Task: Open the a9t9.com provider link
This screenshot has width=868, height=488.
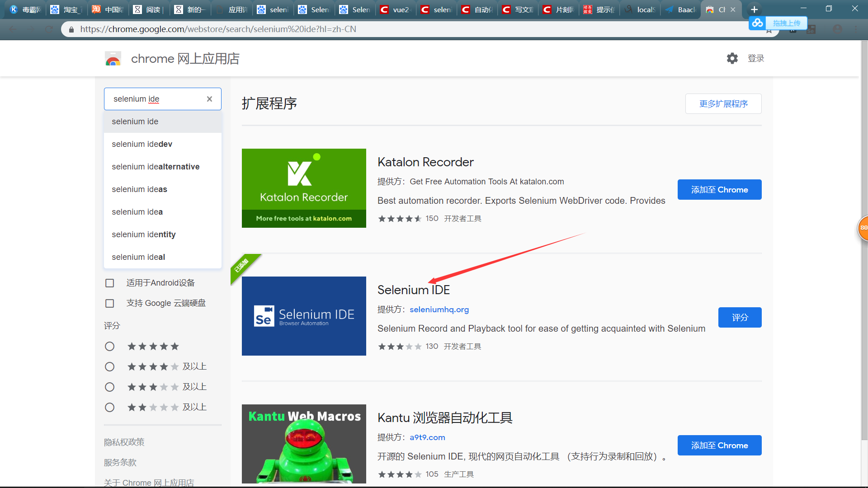Action: point(427,437)
